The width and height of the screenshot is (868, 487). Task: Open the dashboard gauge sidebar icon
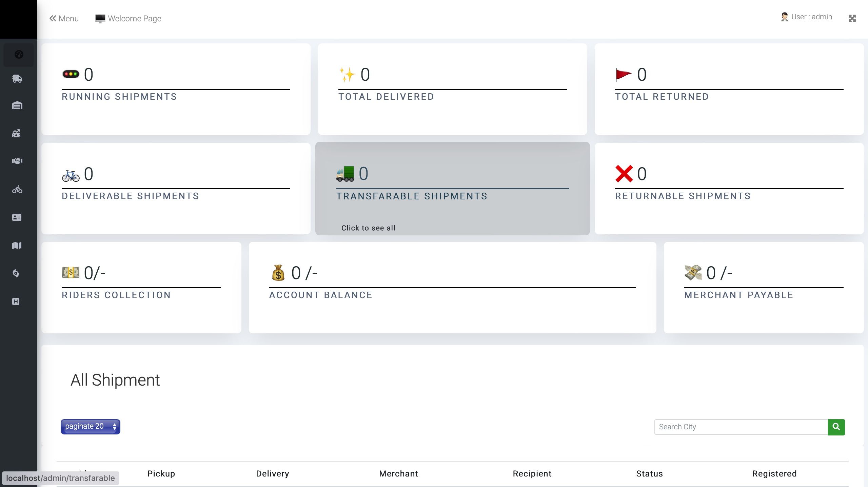19,54
